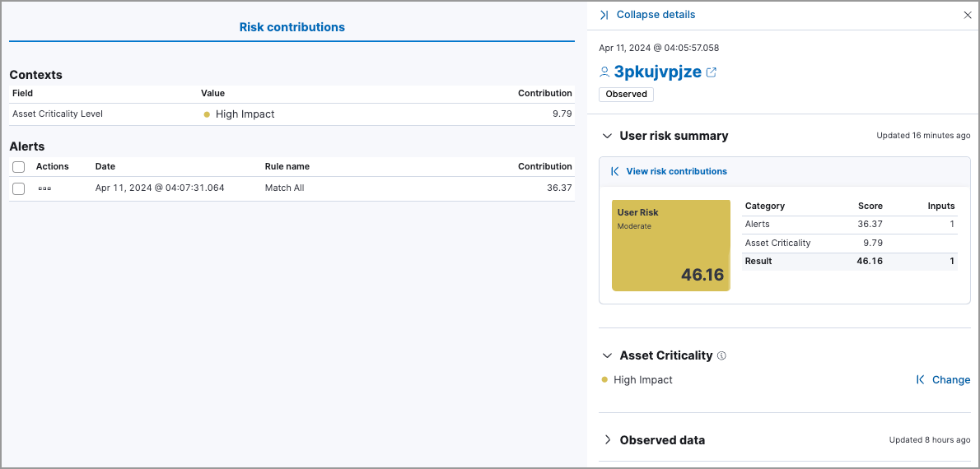
Task: Open the 3pkujvpjze user name link
Action: click(657, 72)
